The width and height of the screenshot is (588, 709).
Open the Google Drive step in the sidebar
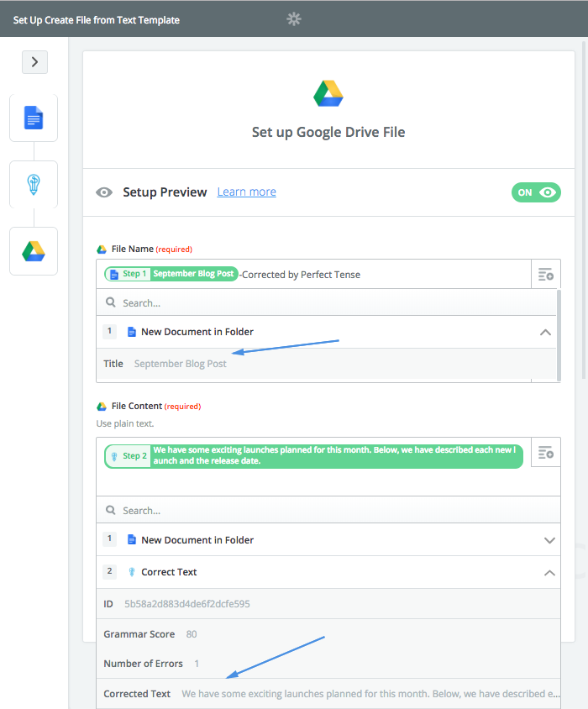[34, 251]
